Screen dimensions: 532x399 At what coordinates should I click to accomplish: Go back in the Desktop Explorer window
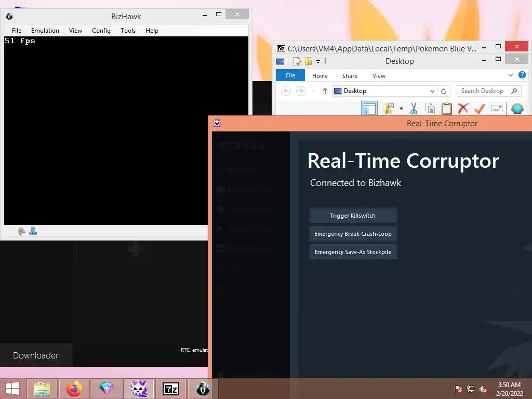point(286,91)
